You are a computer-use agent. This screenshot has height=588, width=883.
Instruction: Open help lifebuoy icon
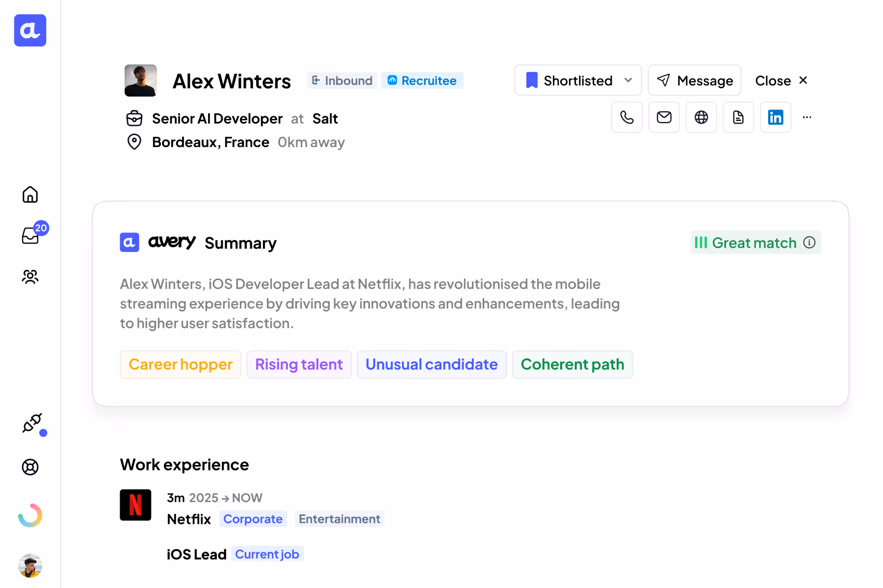pyautogui.click(x=30, y=467)
